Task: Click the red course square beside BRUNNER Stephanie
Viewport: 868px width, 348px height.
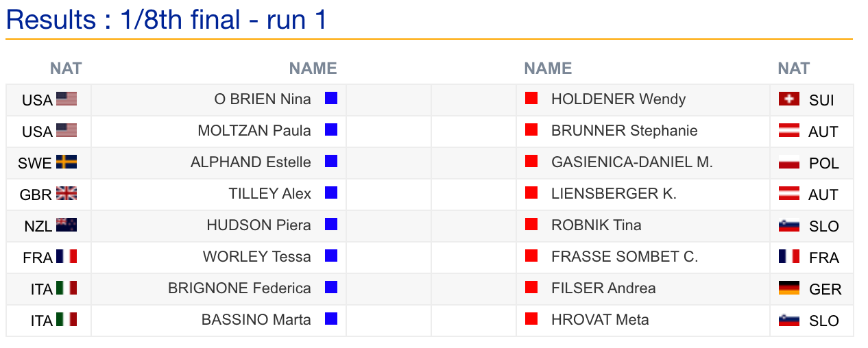Action: click(531, 130)
